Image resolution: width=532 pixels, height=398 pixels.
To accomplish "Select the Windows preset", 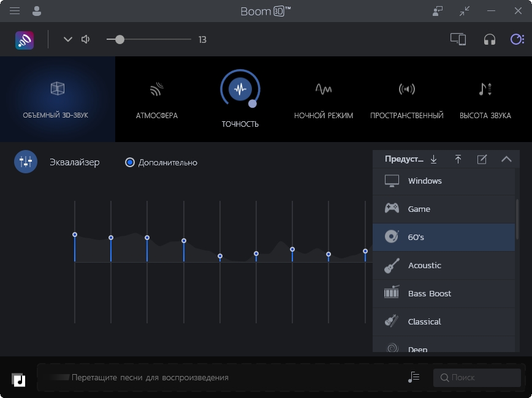I will pos(444,181).
